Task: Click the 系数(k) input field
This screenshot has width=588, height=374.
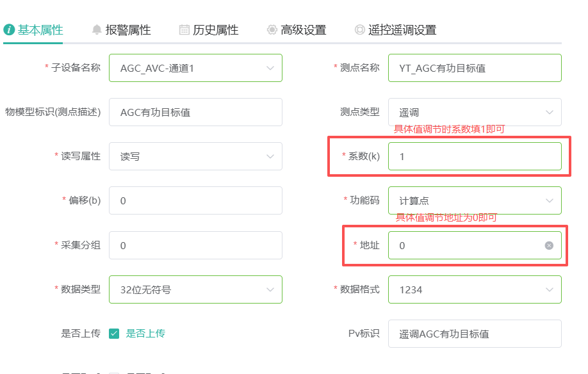Action: point(475,156)
